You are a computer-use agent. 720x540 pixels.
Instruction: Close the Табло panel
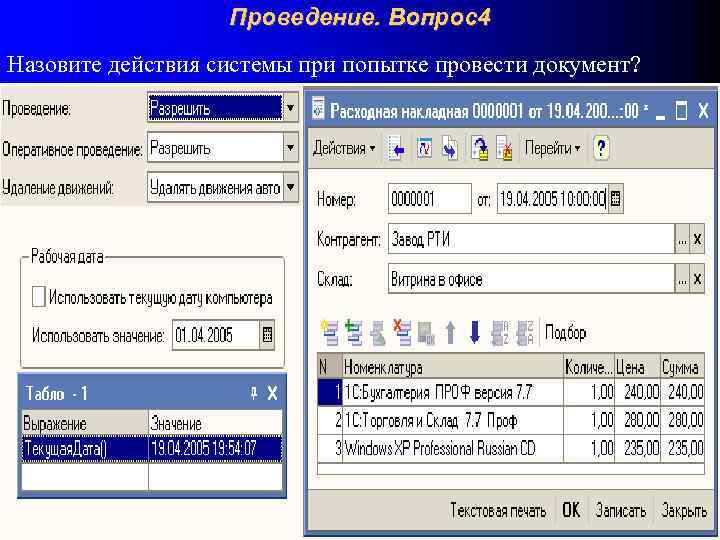[x=272, y=393]
